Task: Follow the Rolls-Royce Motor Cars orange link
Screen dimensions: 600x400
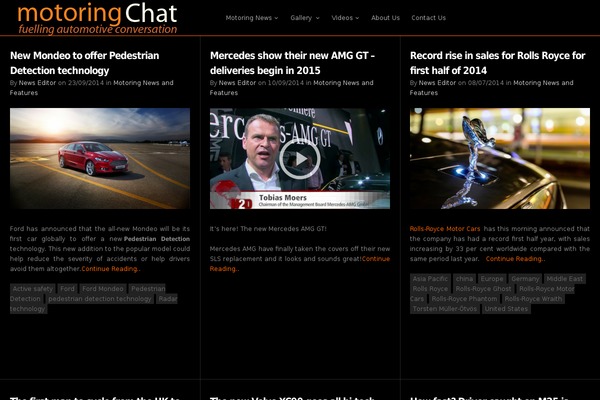Action: [x=445, y=229]
